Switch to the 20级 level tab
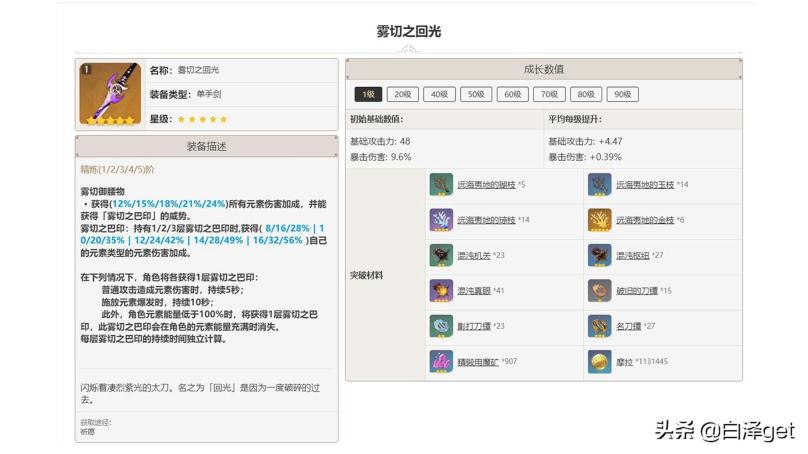 tap(402, 94)
